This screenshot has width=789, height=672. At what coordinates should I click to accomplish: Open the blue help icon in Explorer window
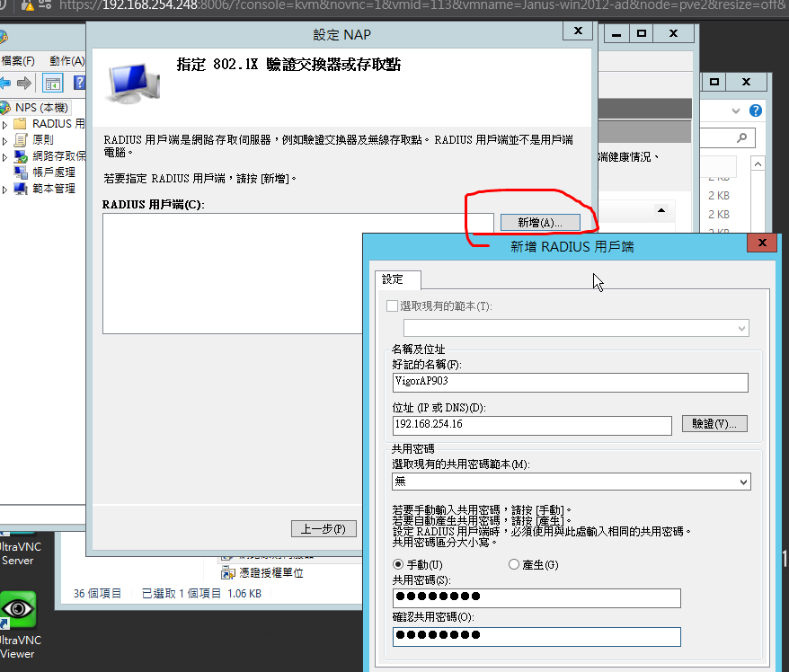(755, 111)
